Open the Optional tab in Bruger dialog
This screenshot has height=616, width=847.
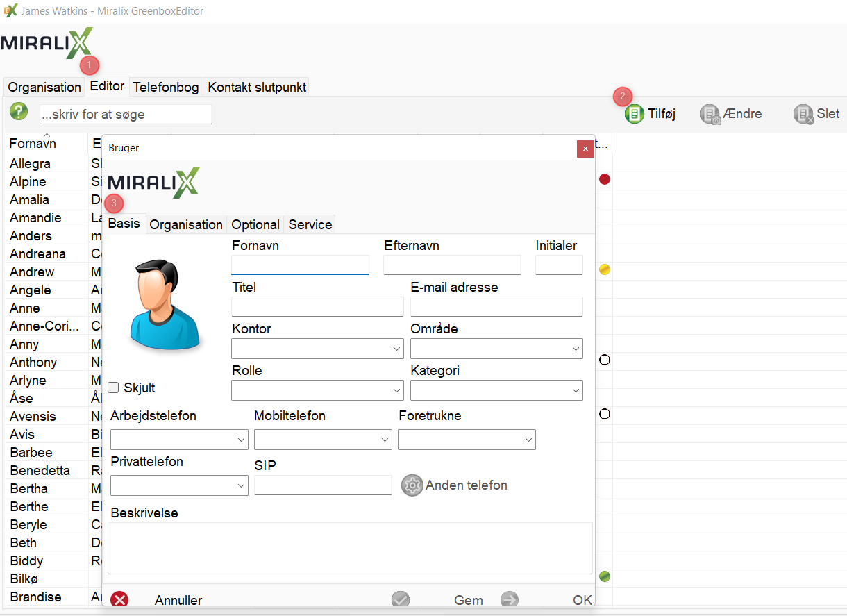[255, 224]
